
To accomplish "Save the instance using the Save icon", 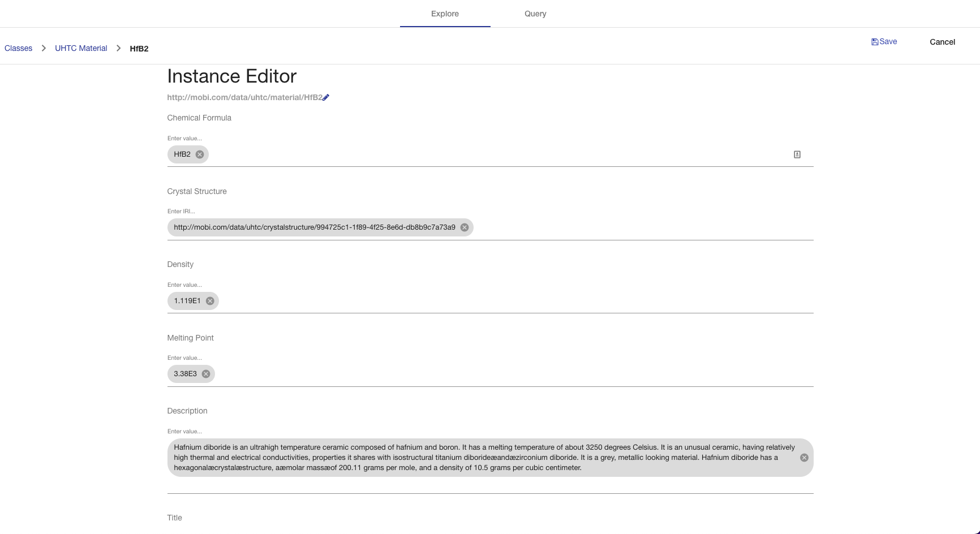I will [x=883, y=41].
